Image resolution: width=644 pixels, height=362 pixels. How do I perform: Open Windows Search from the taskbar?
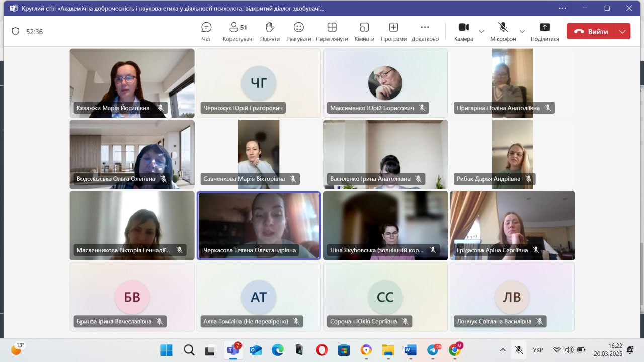(189, 350)
